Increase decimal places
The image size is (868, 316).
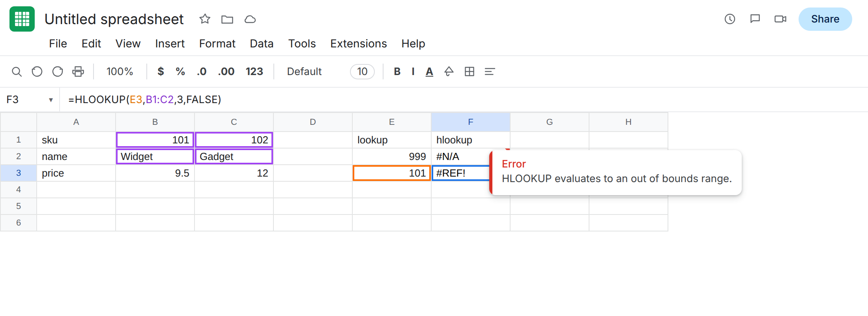click(226, 71)
